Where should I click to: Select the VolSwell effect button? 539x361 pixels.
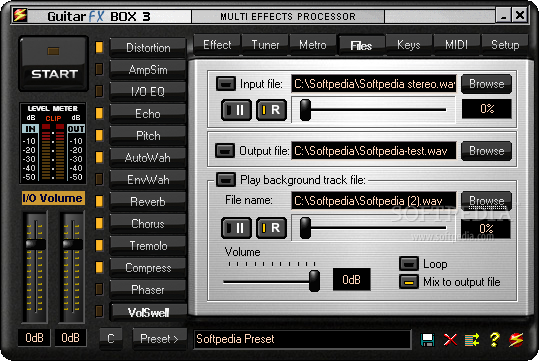click(148, 312)
